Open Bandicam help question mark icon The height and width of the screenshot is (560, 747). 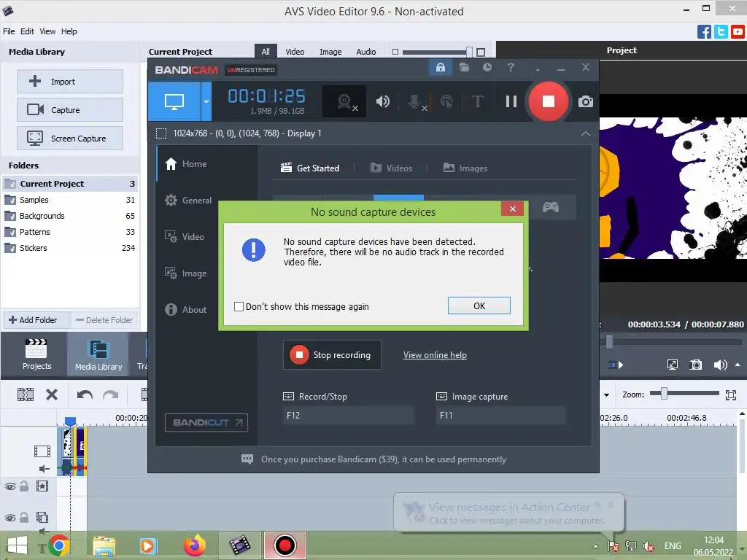pos(511,67)
